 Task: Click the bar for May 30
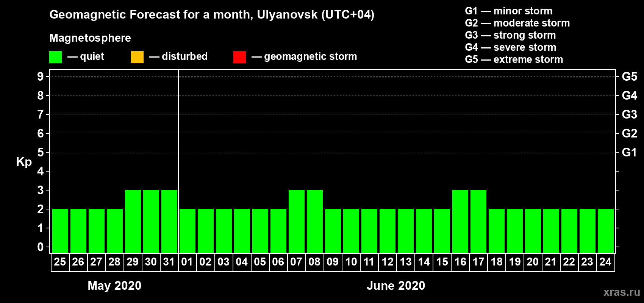[151, 221]
